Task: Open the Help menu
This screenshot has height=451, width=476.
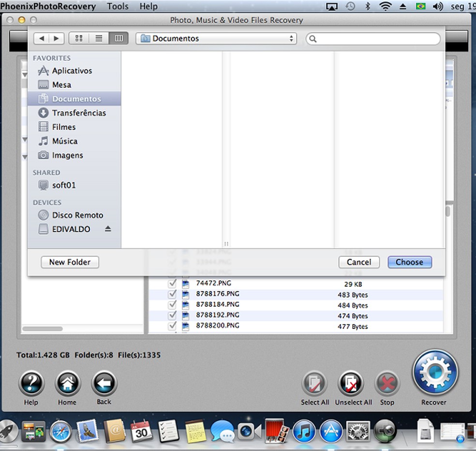Action: (149, 6)
